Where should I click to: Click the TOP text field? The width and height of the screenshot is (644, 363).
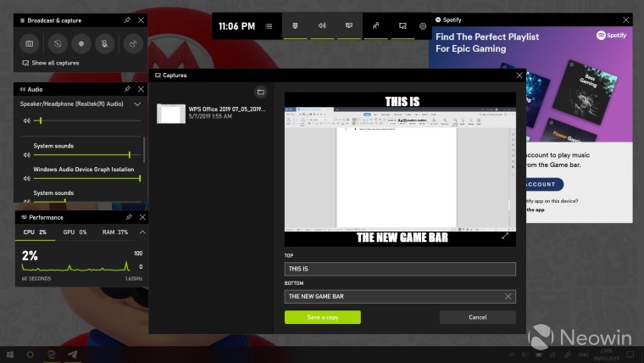click(400, 269)
